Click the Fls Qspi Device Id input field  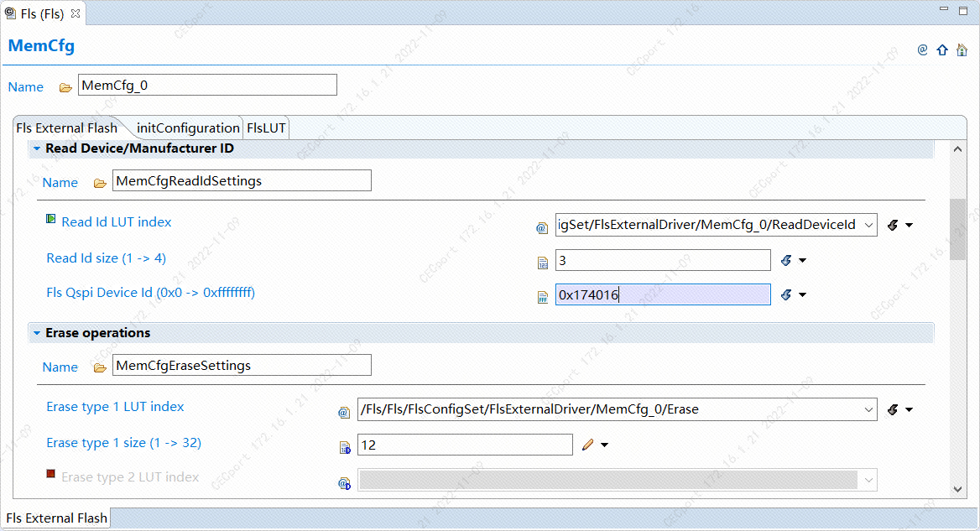pos(662,294)
